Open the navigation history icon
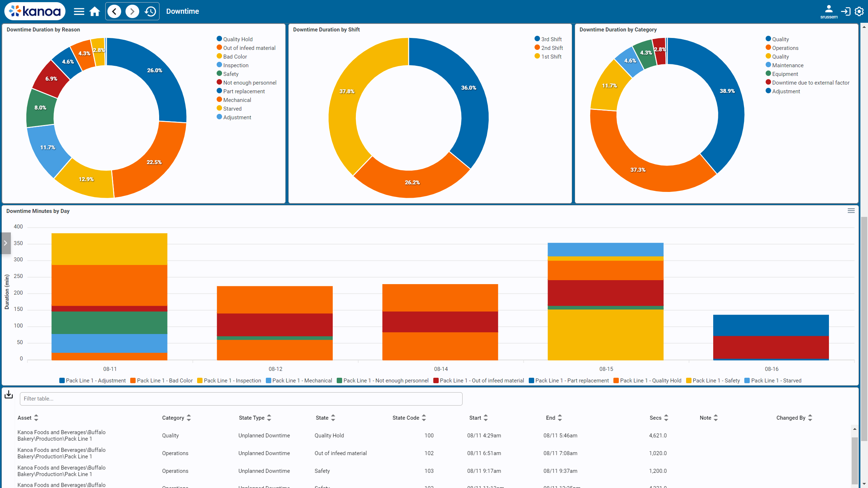 point(150,12)
